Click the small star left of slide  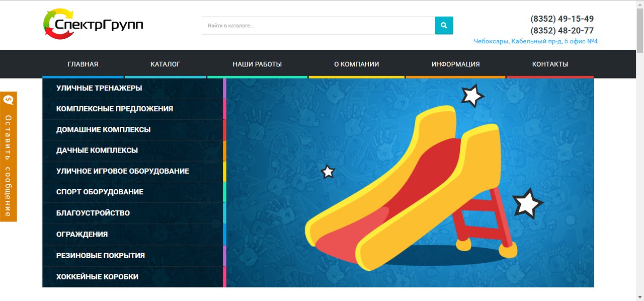point(328,172)
